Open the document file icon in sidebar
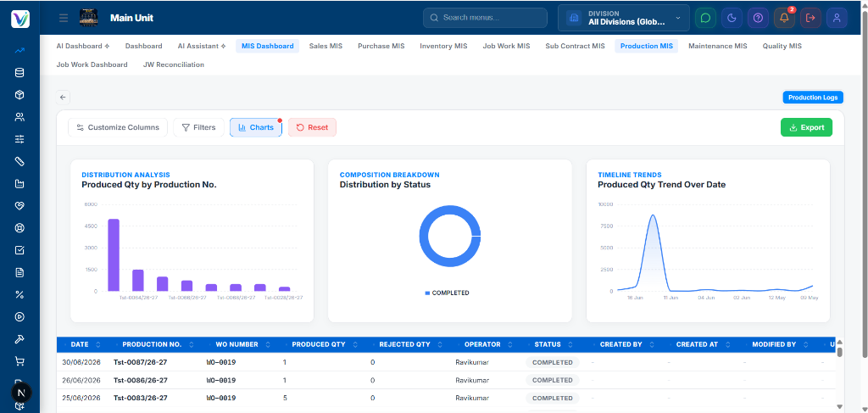Viewport: 868px width, 413px height. click(x=20, y=272)
